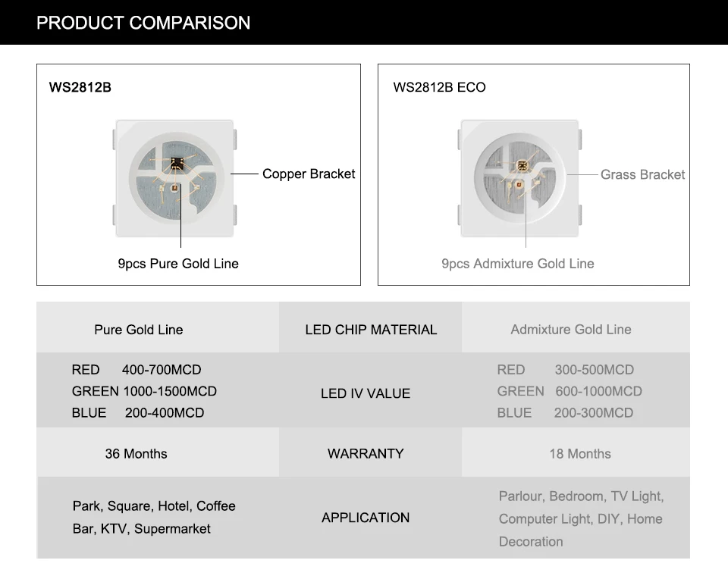Select the WARRANTY row heading
The height and width of the screenshot is (579, 728).
pyautogui.click(x=366, y=453)
